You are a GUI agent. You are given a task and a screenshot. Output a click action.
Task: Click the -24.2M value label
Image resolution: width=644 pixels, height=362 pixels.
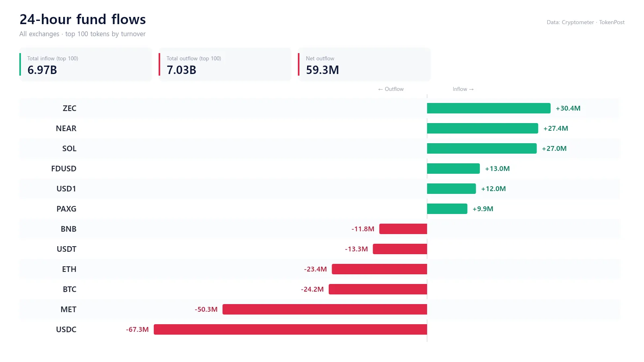[x=312, y=289]
